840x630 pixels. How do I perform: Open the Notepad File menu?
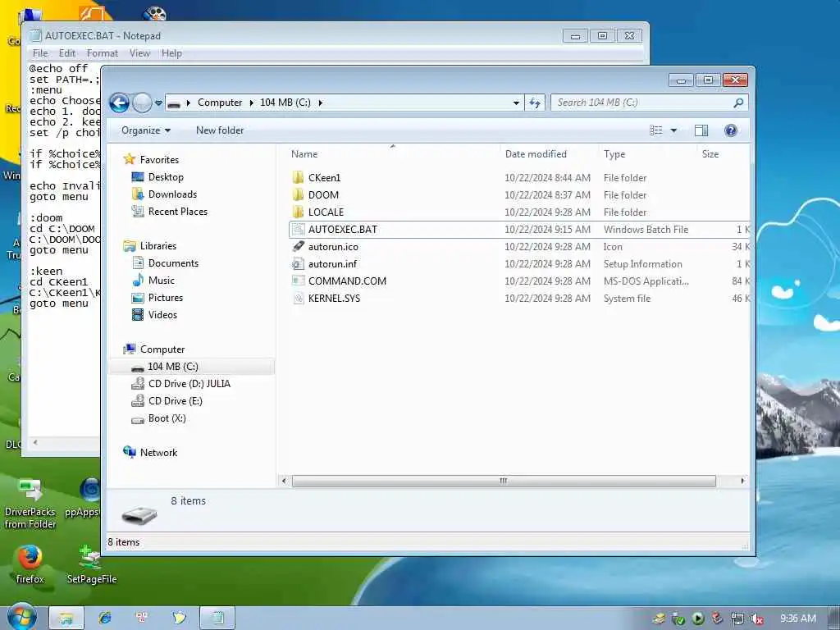click(x=40, y=53)
